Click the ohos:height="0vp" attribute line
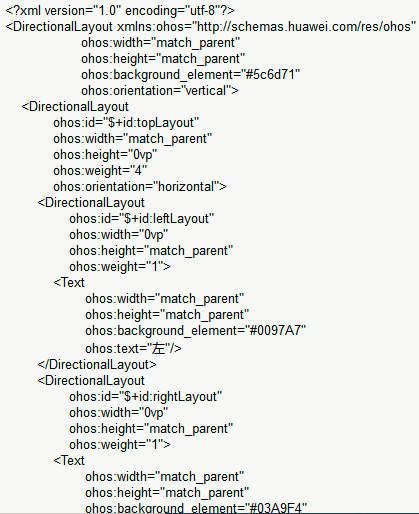This screenshot has width=419, height=514. point(105,155)
